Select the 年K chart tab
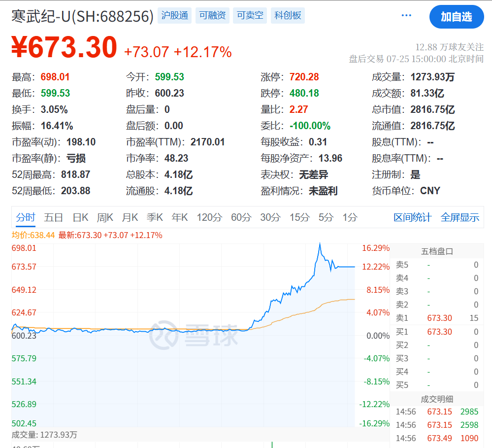Viewport: 492px width, 448px height. click(180, 217)
